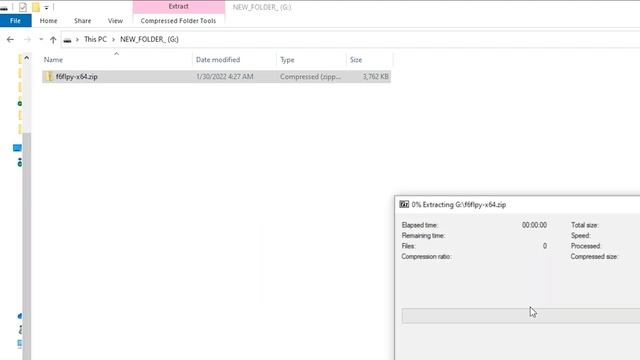Expand the chevron before This PC

[77, 39]
